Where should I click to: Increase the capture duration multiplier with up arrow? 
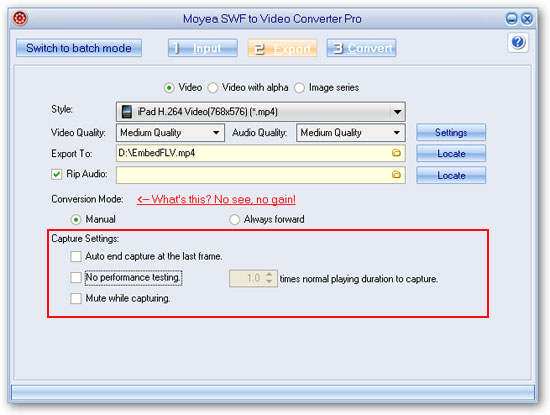click(x=269, y=275)
